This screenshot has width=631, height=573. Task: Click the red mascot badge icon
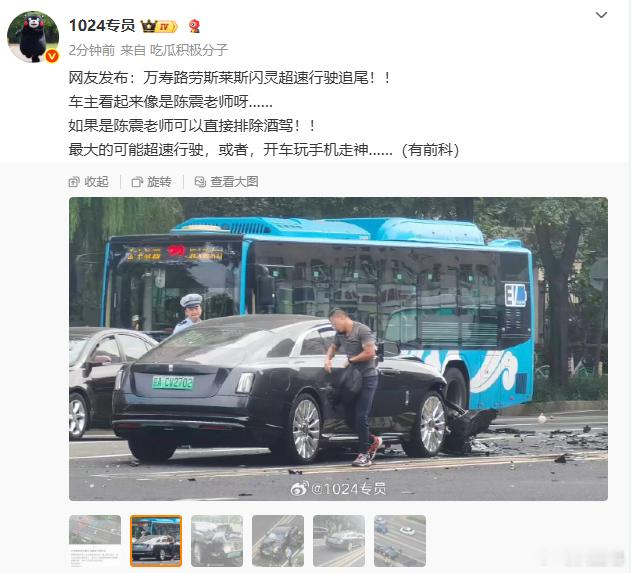tap(194, 26)
